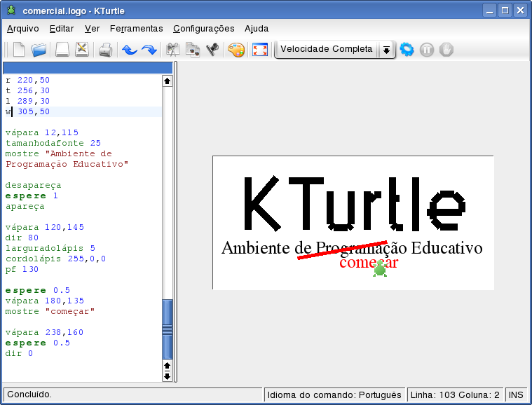Open the Ferramentas menu
This screenshot has width=532, height=405.
coord(137,29)
